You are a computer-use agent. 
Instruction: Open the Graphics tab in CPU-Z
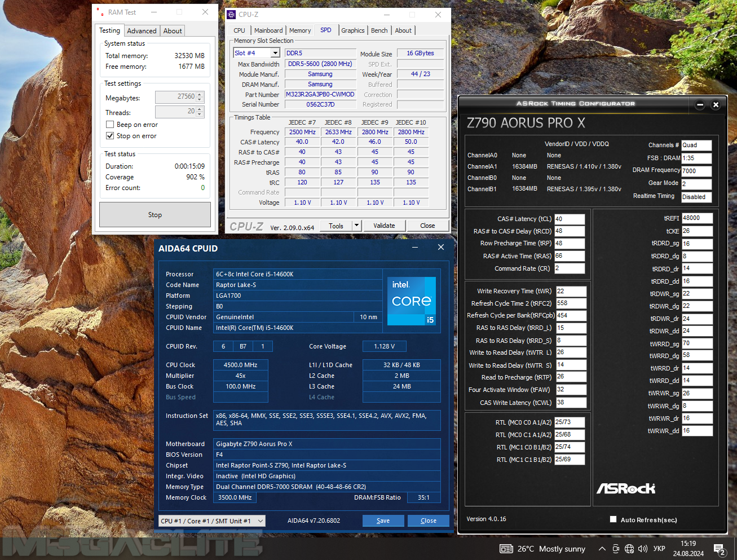click(353, 30)
